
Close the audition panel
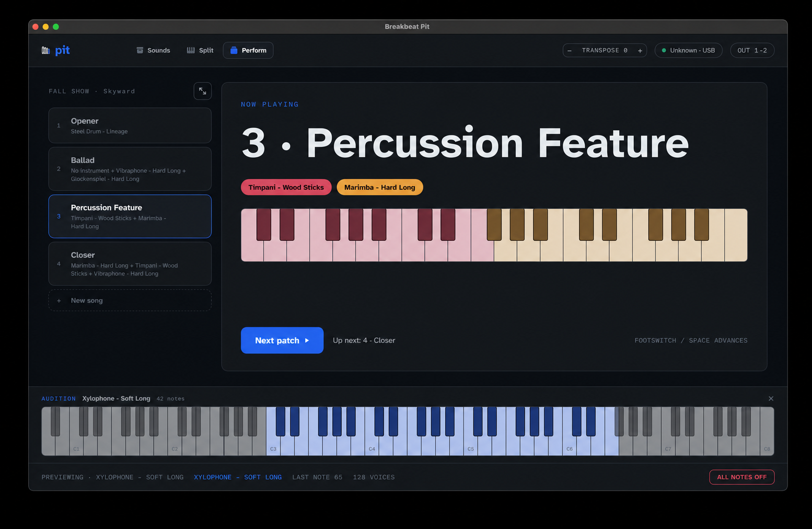771,398
